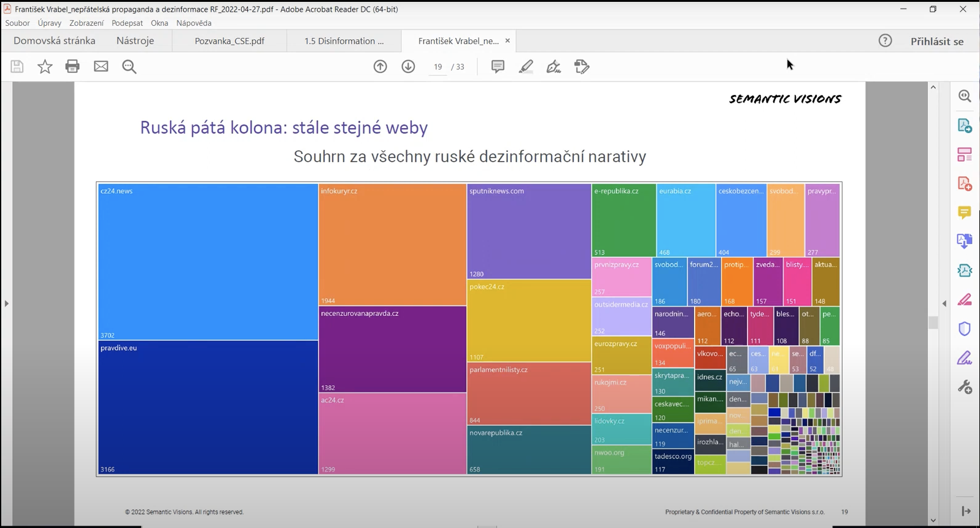Viewport: 980px width, 528px height.
Task: Go to the previous page with the up arrow
Action: [x=380, y=66]
